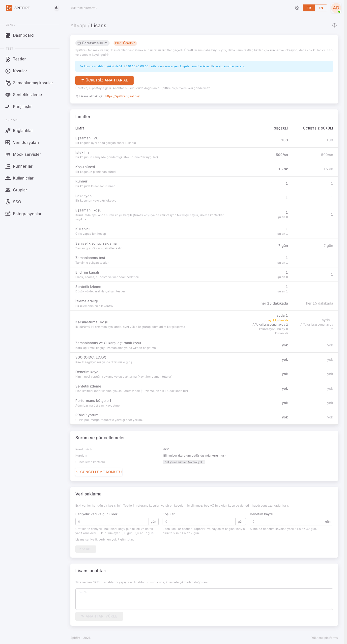
Task: Open Zamanlanmış koşular section
Action: [x=33, y=83]
